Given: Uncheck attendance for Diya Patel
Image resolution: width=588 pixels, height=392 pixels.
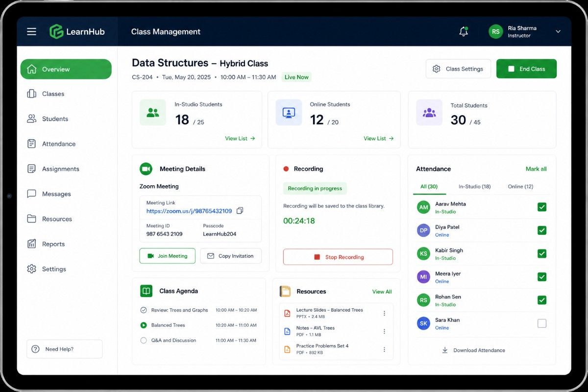Looking at the screenshot, I should (x=542, y=230).
